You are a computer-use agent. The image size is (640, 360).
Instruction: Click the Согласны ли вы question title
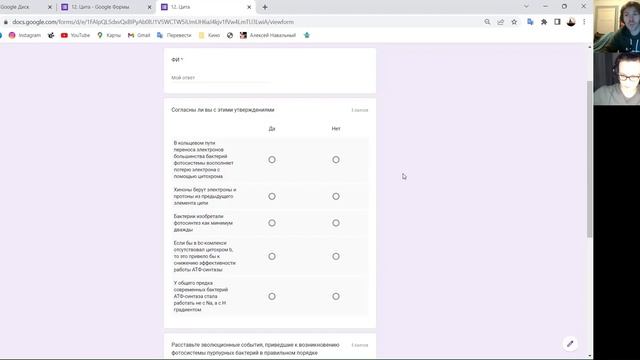pyautogui.click(x=223, y=110)
